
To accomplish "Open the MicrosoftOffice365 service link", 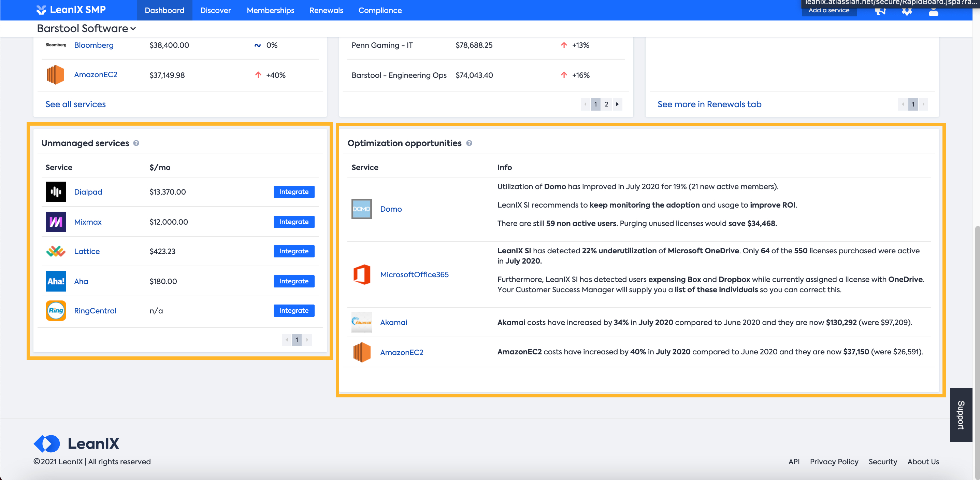I will pyautogui.click(x=414, y=274).
